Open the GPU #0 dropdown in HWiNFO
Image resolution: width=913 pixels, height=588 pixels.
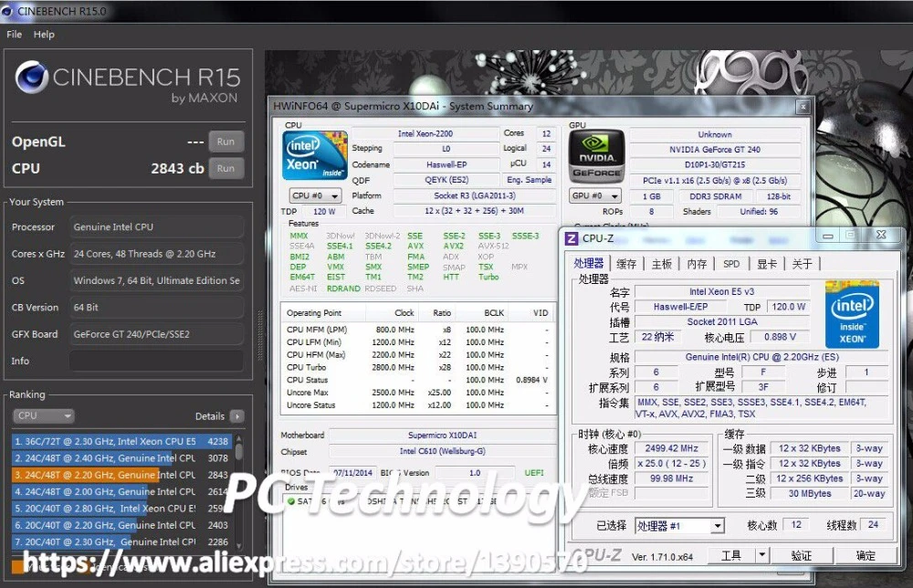coord(595,195)
